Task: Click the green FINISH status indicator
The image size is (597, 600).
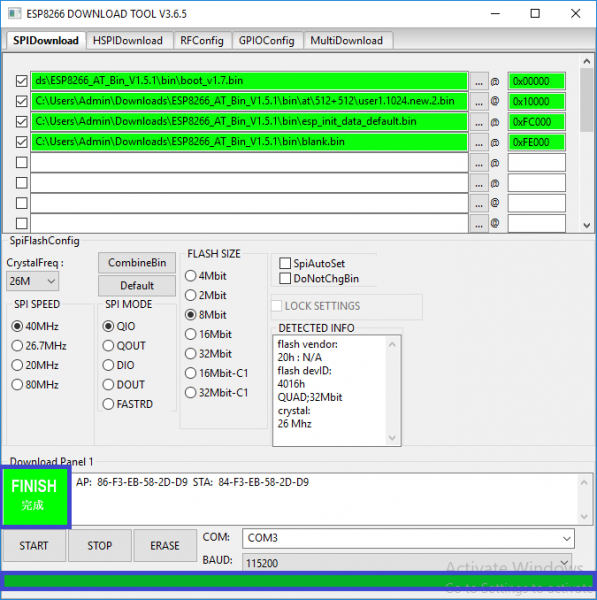Action: click(35, 497)
